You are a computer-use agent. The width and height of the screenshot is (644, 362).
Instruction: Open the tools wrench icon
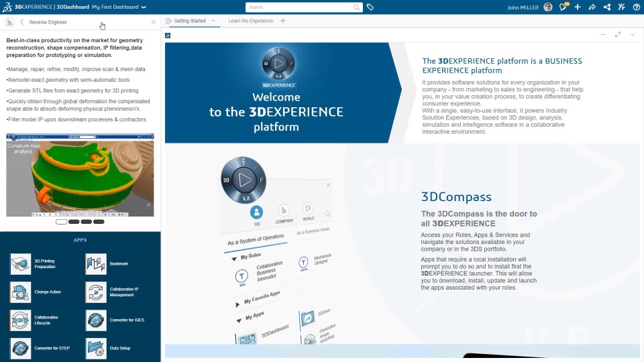click(x=621, y=7)
